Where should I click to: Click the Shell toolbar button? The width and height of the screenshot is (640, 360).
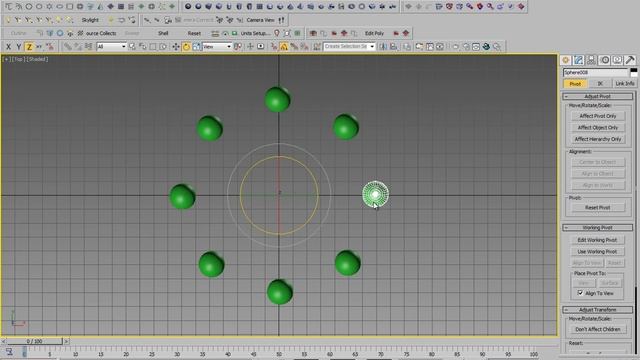(163, 33)
